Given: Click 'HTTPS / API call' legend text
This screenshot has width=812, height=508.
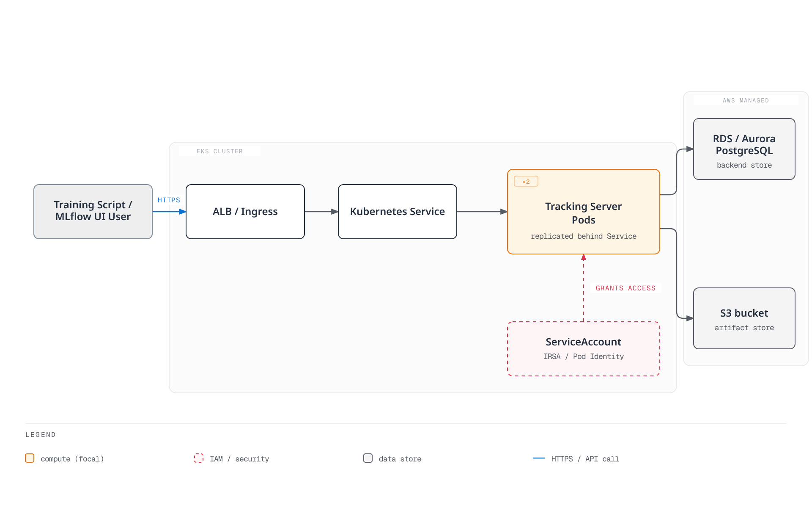Looking at the screenshot, I should 585,459.
